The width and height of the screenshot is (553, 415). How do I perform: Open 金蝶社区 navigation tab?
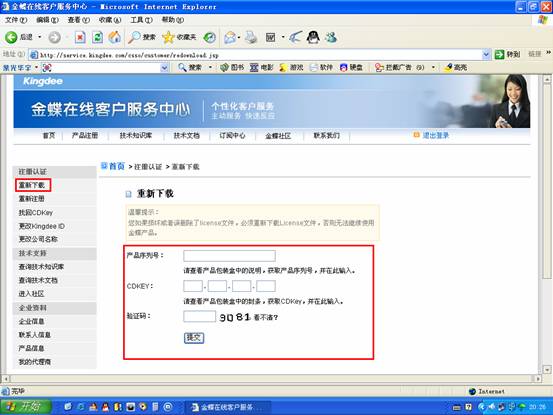(278, 136)
